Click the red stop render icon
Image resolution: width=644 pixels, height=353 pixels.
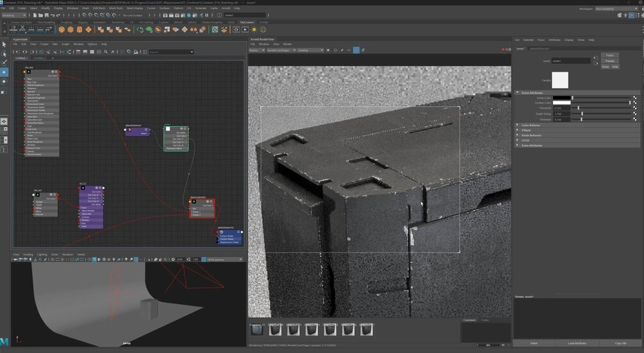(350, 50)
